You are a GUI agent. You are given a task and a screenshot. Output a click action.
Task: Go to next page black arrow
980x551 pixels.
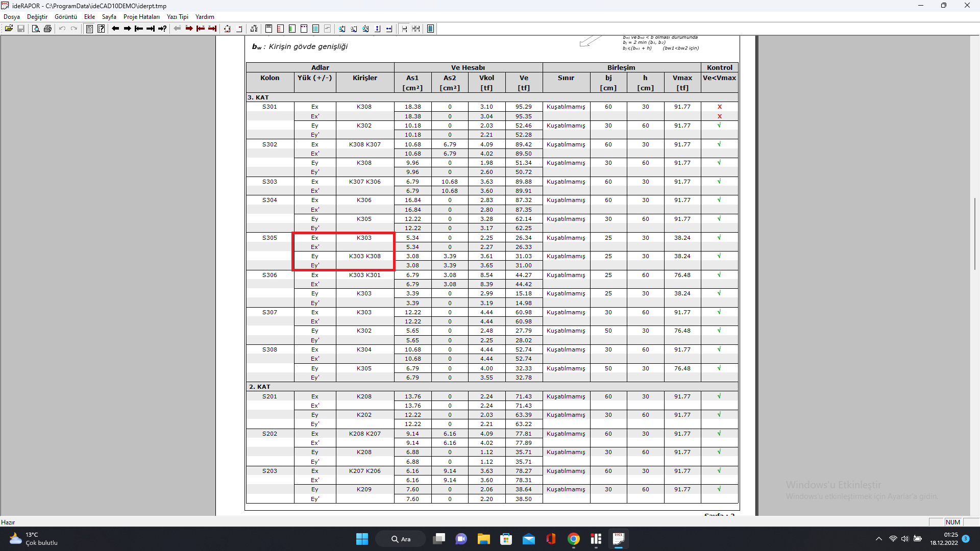click(x=127, y=29)
